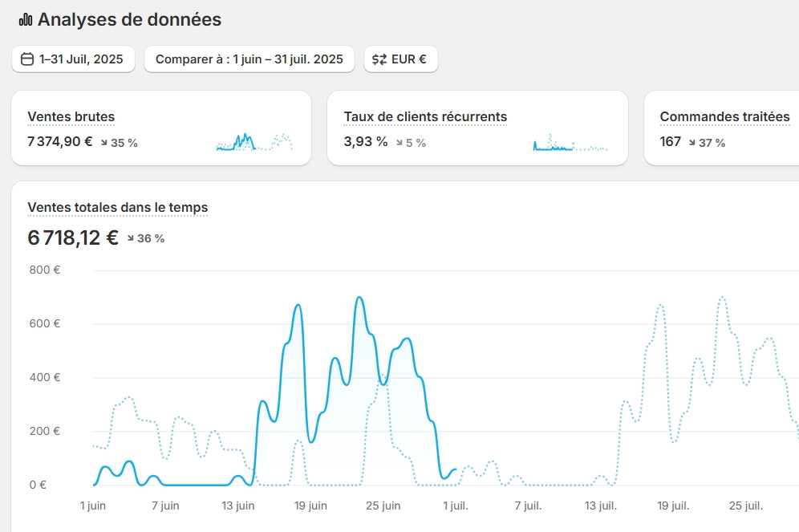The height and width of the screenshot is (532, 799).
Task: Click the 5 % decrease indicator
Action: [x=411, y=143]
